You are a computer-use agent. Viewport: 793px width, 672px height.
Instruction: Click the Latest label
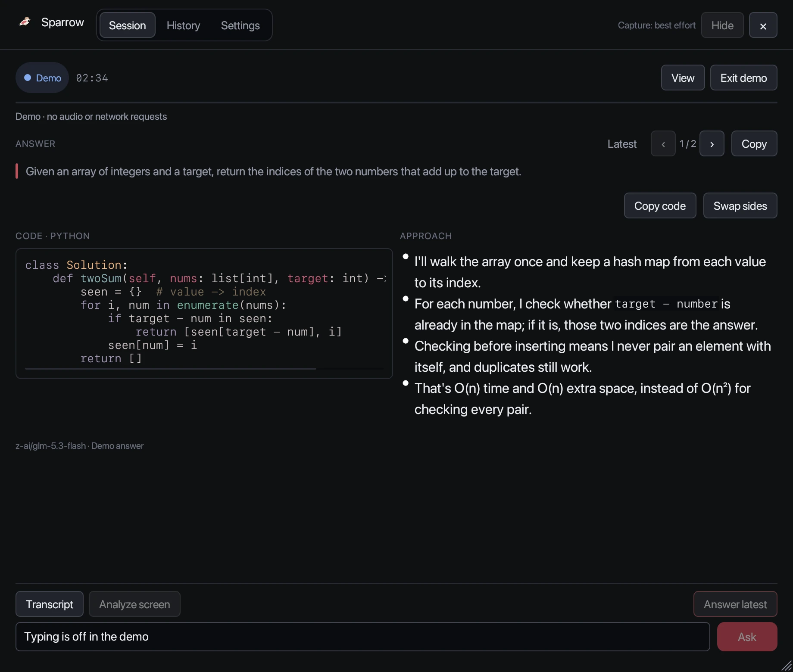[x=621, y=144]
